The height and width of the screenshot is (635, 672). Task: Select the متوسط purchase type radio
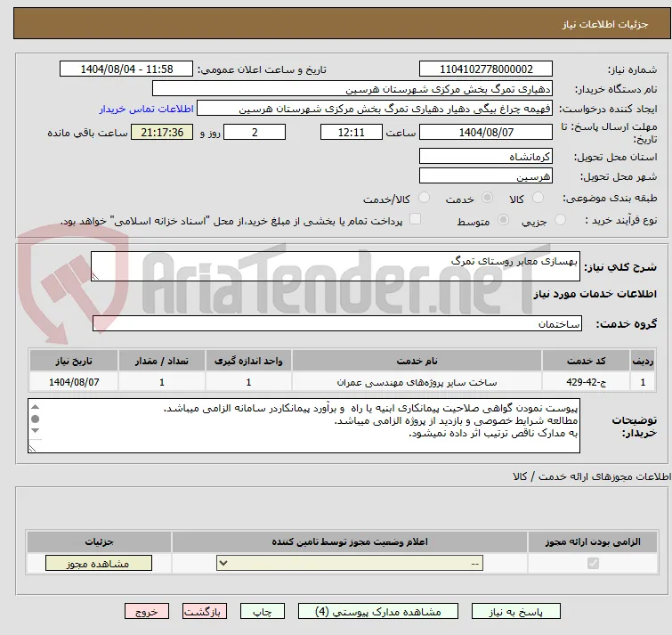point(503,220)
